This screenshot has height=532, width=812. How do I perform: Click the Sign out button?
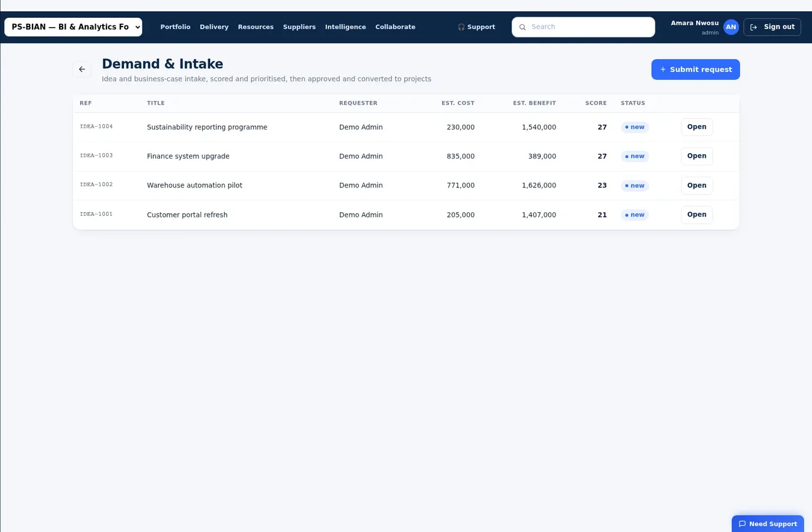click(x=772, y=27)
